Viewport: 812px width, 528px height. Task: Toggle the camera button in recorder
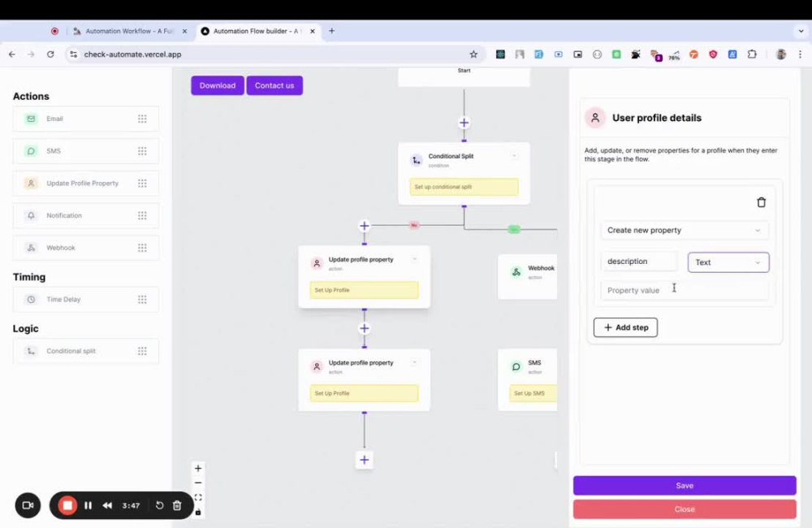(28, 505)
